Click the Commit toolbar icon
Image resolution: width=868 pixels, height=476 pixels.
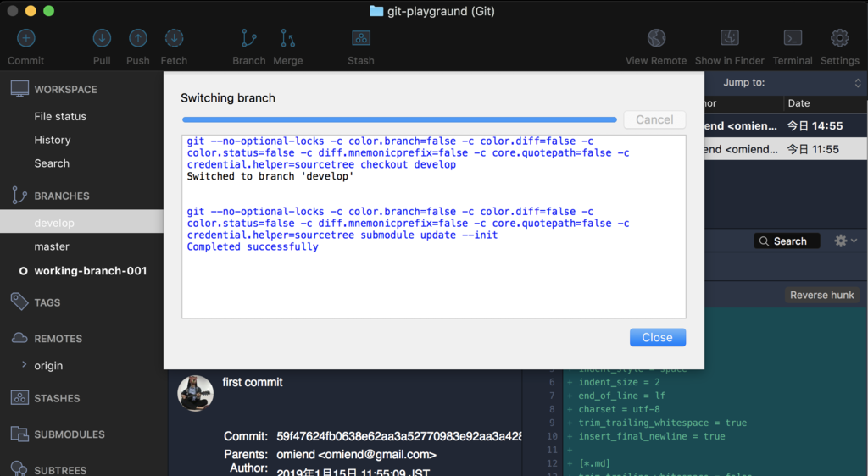[26, 38]
